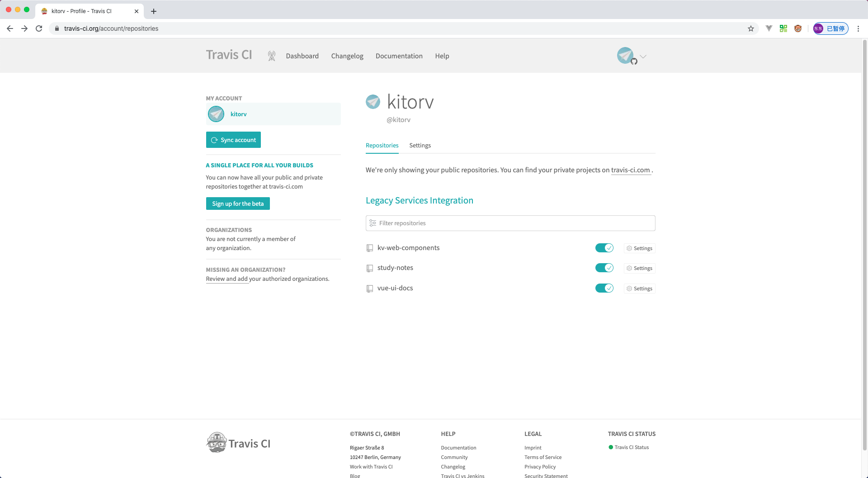Open Changelog in top navigation
Screen dimensions: 868x478
347,56
